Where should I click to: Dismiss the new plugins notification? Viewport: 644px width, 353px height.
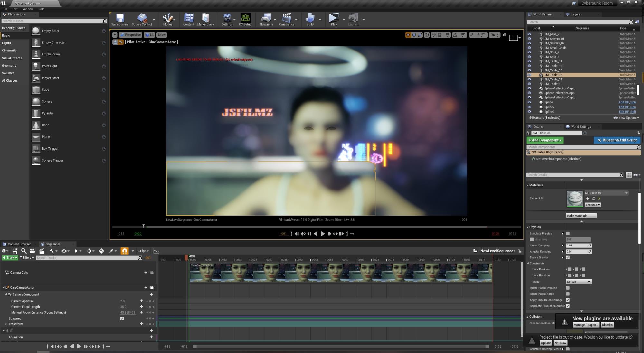click(607, 325)
